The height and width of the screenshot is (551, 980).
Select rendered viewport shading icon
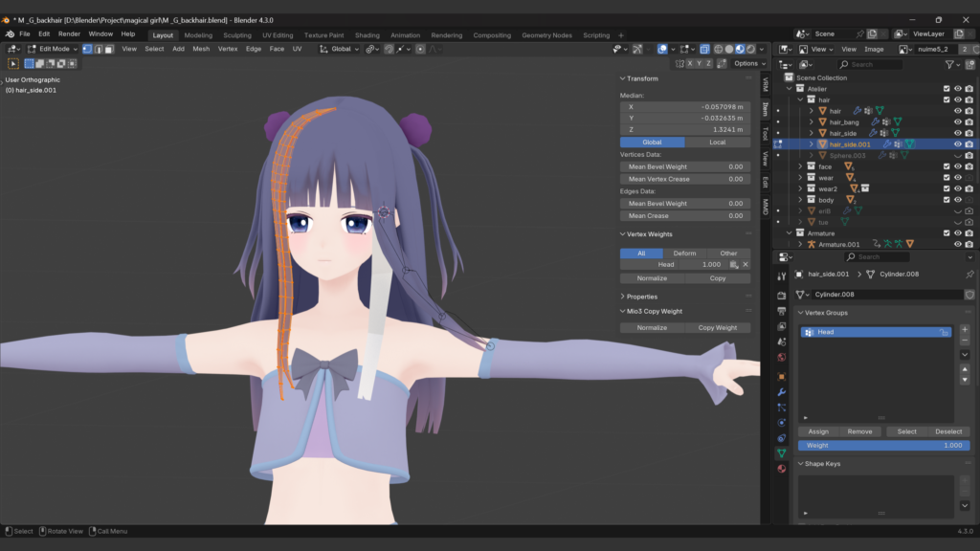click(x=751, y=49)
